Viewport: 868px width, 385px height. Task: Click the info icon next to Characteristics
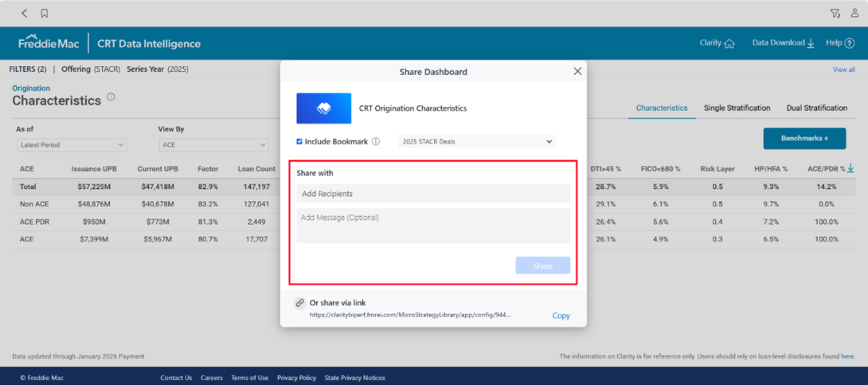[x=111, y=97]
